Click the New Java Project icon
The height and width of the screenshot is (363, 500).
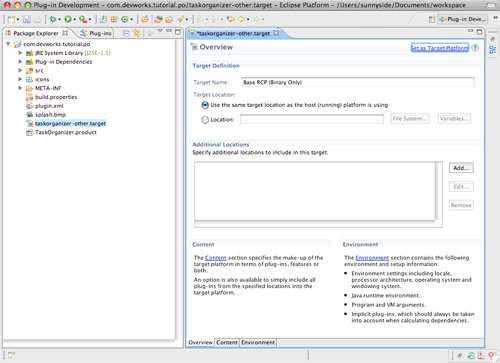[x=104, y=19]
